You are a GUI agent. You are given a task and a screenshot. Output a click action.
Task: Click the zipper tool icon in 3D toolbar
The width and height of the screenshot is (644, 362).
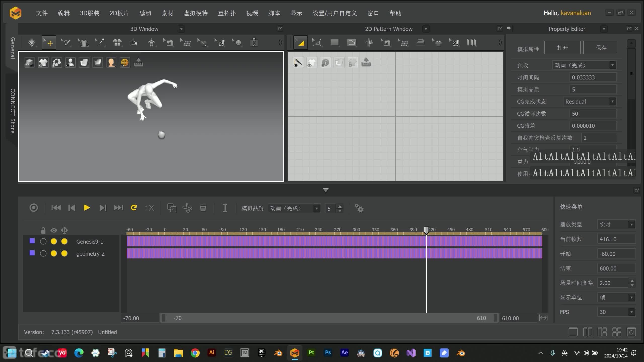coord(254,42)
